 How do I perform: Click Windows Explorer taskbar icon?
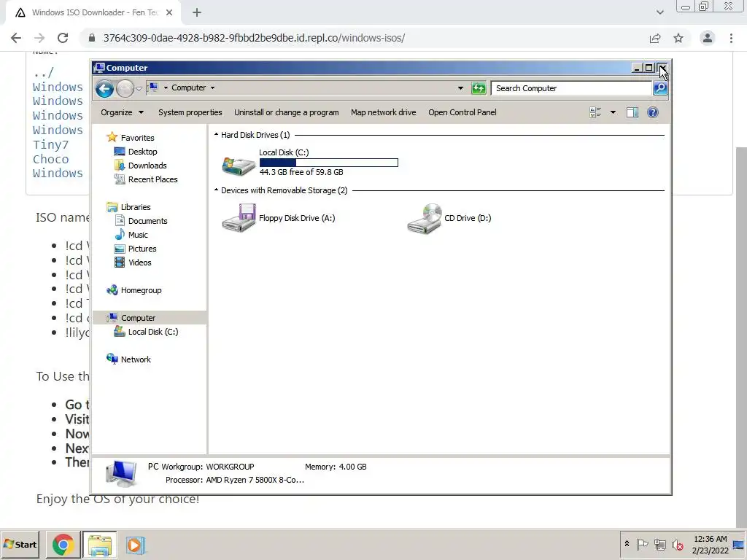[x=99, y=545]
